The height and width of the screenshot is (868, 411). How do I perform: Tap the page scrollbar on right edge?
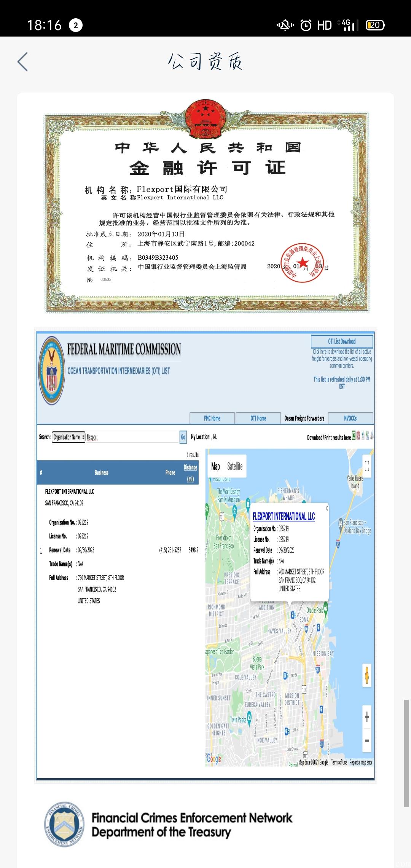coord(406,753)
